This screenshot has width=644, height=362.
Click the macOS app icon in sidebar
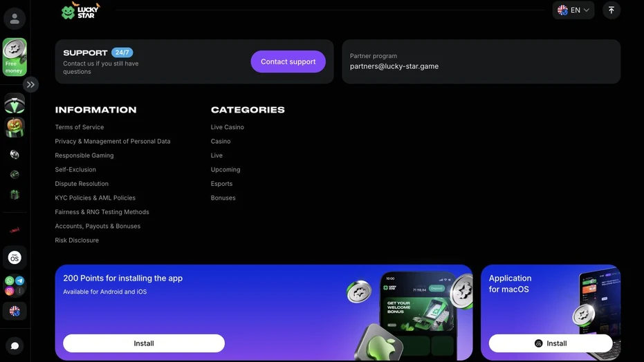15,258
